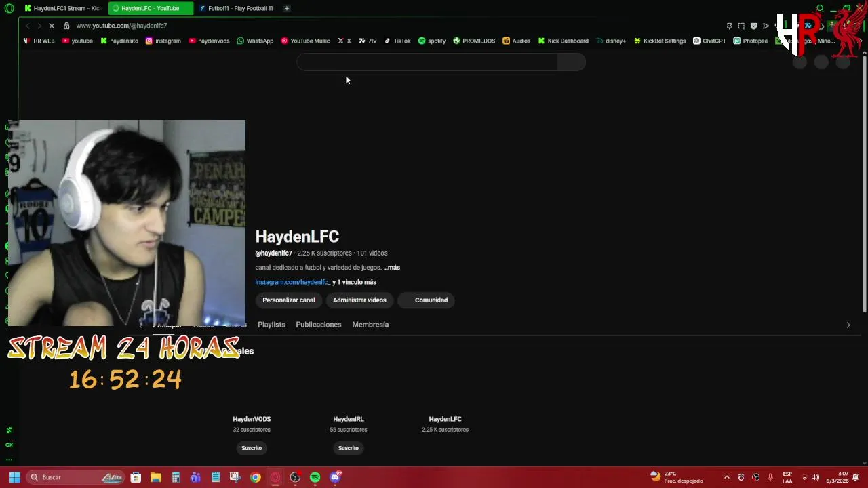Click the address bar URL youtube.com/@haydenlfc7
This screenshot has width=868, height=488.
pyautogui.click(x=121, y=26)
